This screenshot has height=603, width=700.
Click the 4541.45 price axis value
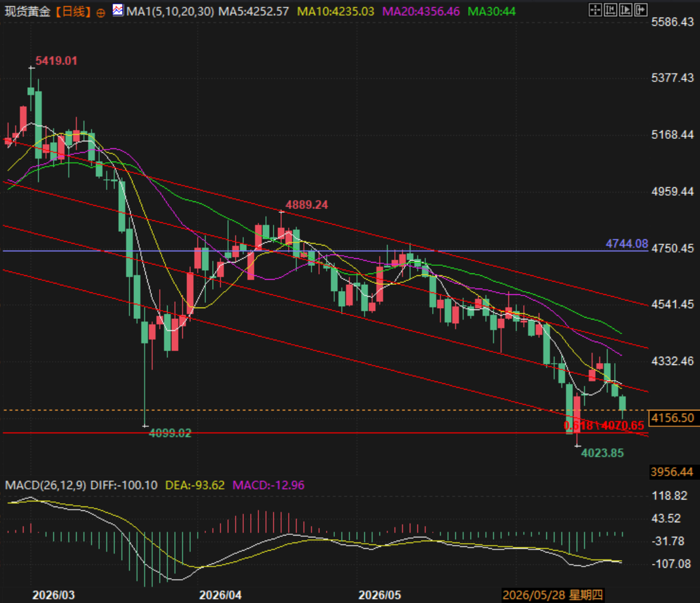point(673,304)
